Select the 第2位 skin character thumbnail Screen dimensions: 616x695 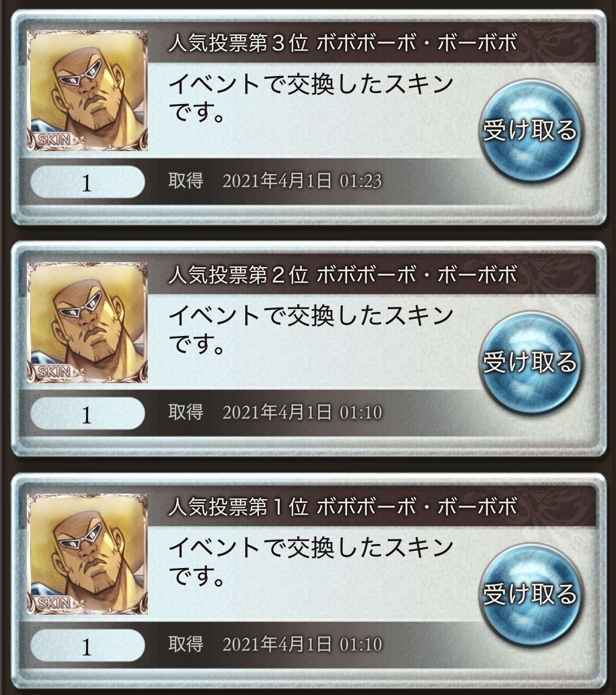click(x=87, y=323)
